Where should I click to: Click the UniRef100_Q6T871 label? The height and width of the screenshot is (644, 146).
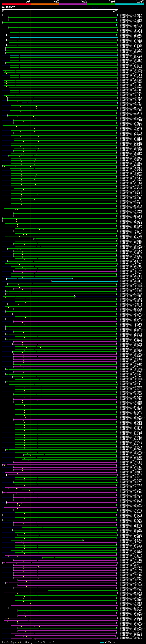[x=131, y=63]
